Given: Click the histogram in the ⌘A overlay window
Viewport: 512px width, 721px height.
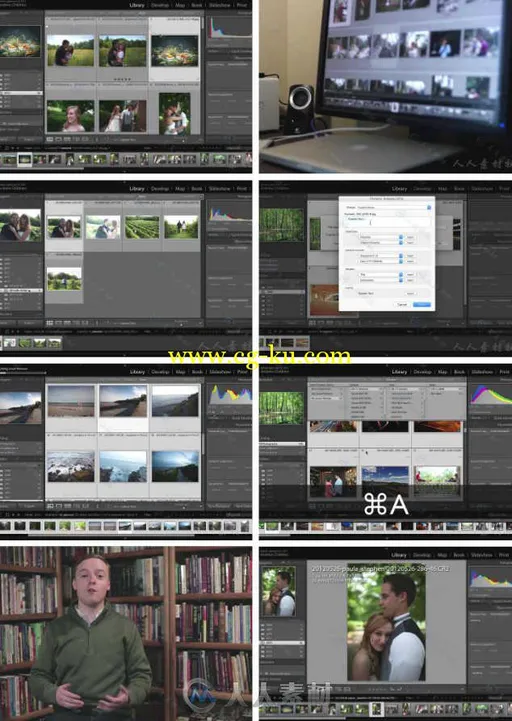Looking at the screenshot, I should [491, 395].
